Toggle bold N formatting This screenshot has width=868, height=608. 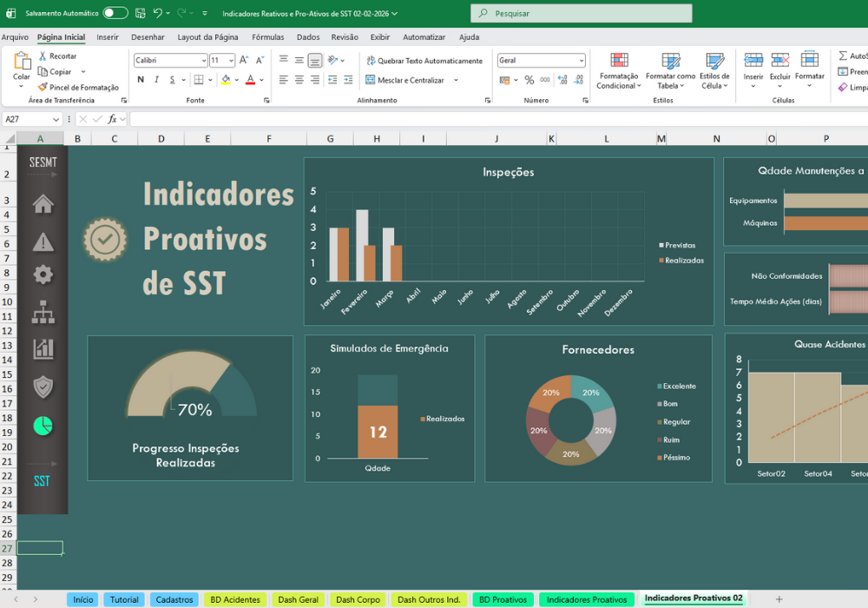[141, 80]
